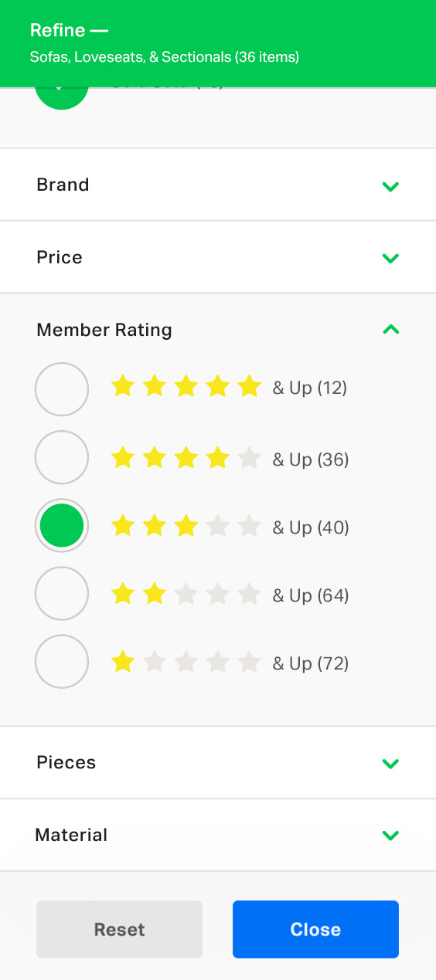Open the Material filter section label

[x=71, y=835]
